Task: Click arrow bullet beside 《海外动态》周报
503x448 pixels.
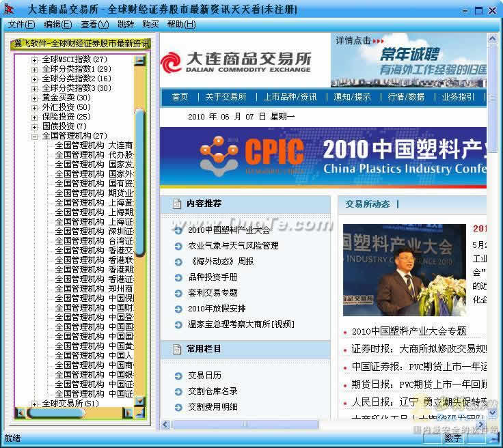Action: pos(178,262)
